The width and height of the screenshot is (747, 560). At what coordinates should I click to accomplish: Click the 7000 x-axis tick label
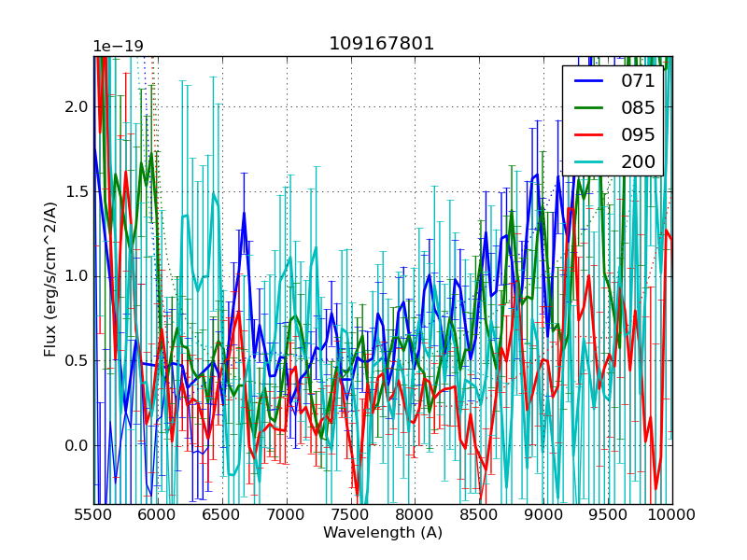[x=287, y=514]
